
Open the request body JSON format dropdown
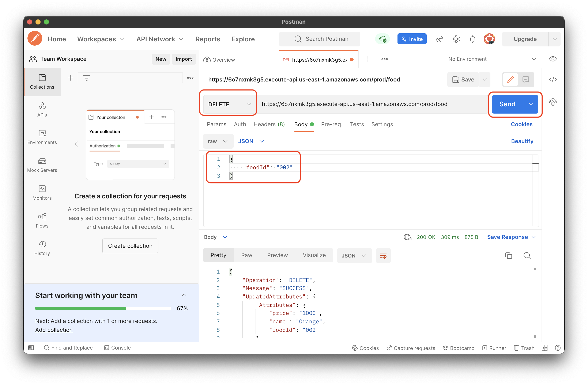pyautogui.click(x=251, y=141)
